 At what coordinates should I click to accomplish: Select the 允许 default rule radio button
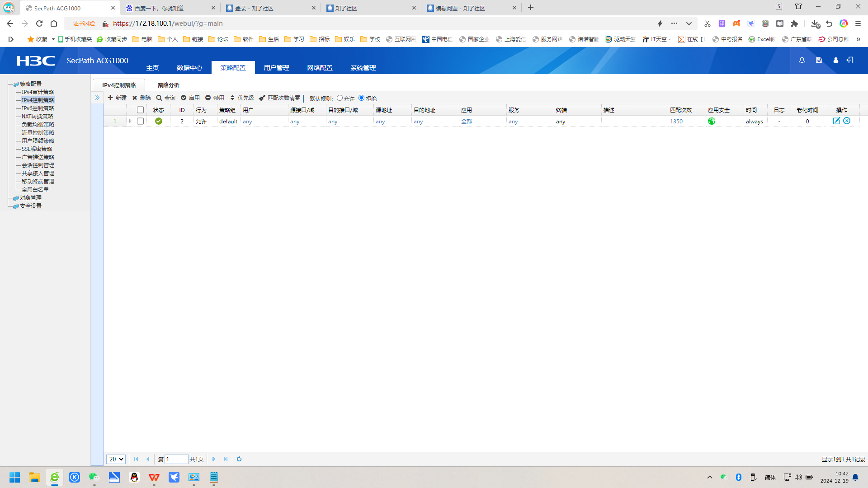340,98
